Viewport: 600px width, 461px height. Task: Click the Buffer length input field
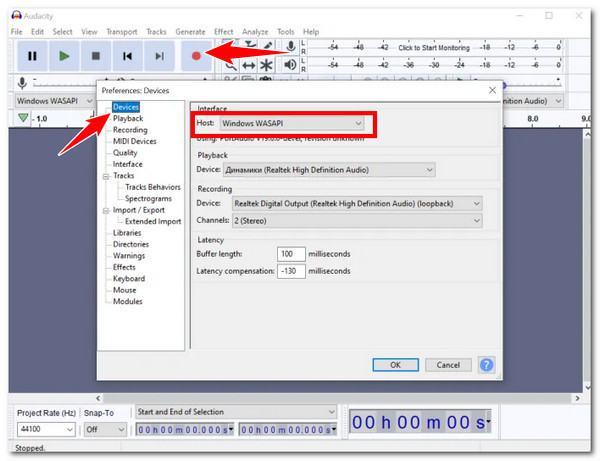click(291, 254)
